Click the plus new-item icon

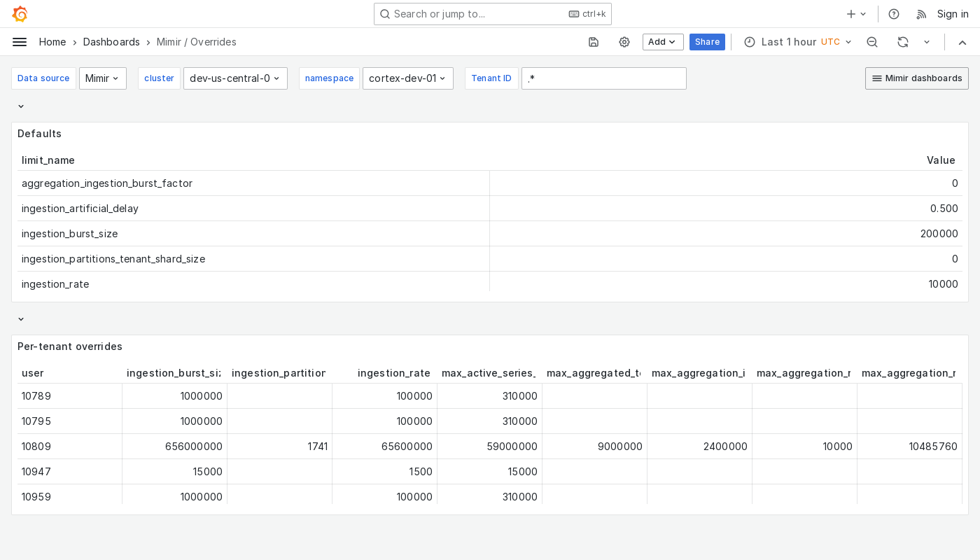pos(851,14)
